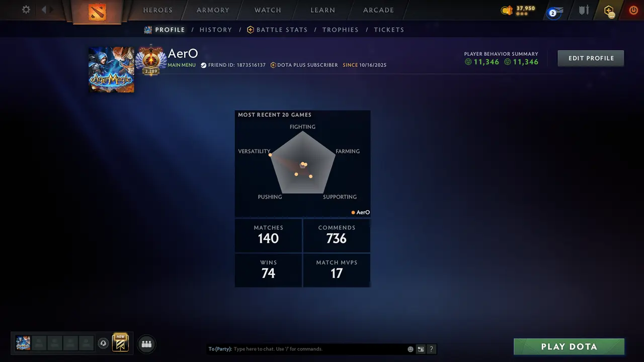
Task: Click the chat help question mark
Action: coord(431,349)
